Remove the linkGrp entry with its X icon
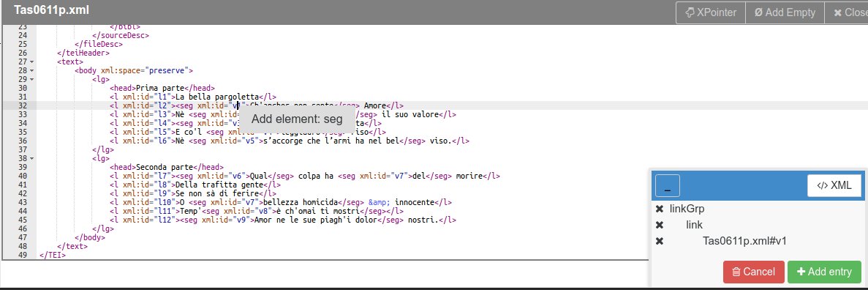The height and width of the screenshot is (290, 868). pyautogui.click(x=660, y=209)
